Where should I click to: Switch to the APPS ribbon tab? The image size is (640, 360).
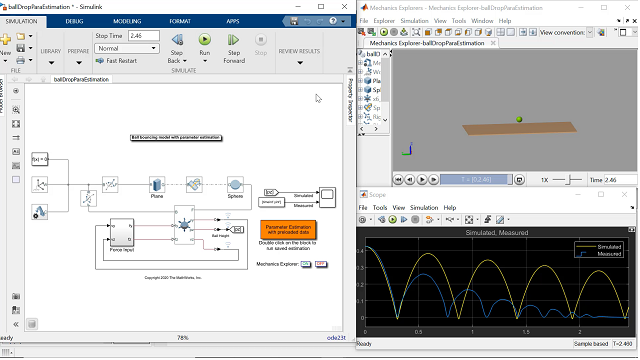pyautogui.click(x=233, y=21)
